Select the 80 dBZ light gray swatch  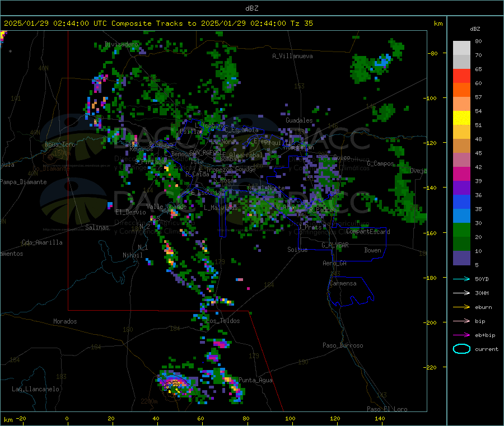461,48
